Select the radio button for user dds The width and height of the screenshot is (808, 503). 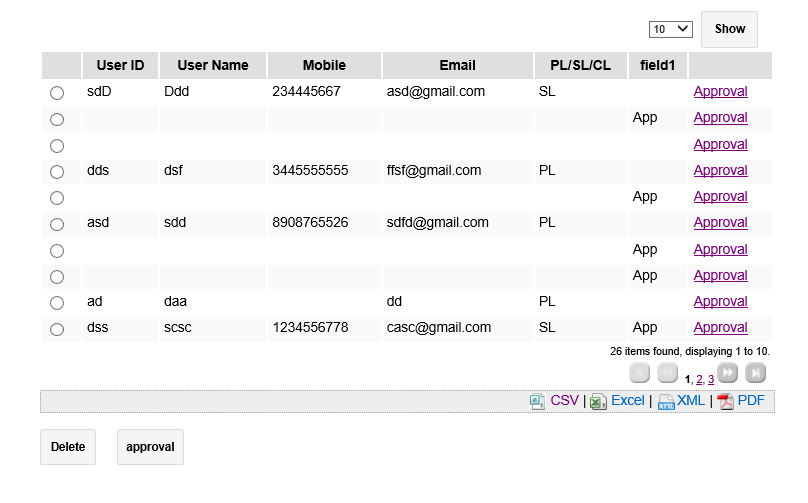coord(57,172)
